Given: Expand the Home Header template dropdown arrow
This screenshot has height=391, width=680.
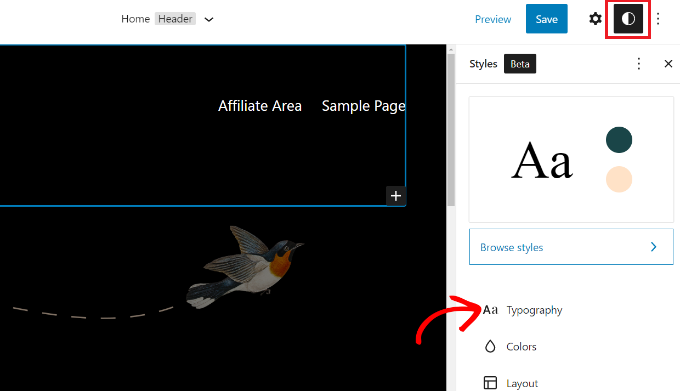Looking at the screenshot, I should [209, 19].
